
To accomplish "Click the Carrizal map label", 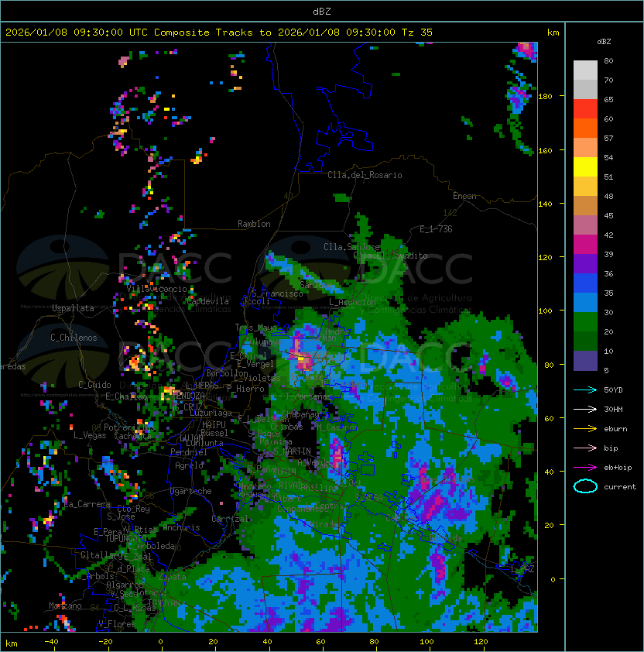I will click(x=230, y=519).
